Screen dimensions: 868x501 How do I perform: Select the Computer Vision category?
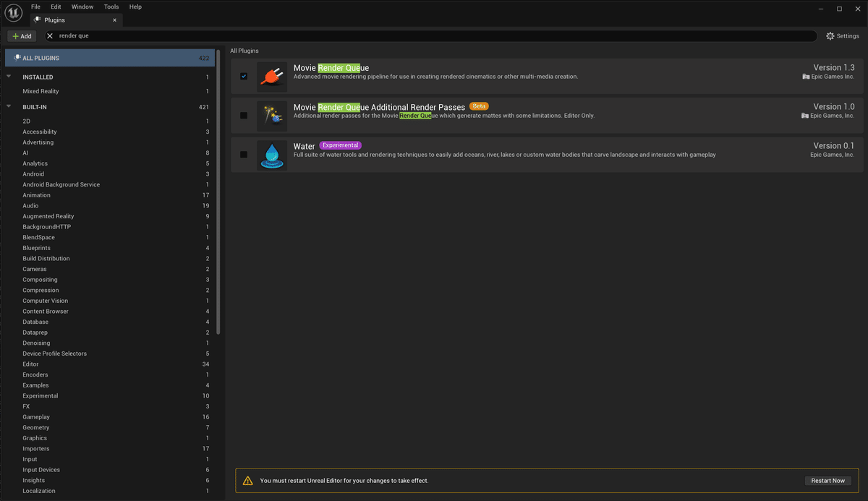click(110, 301)
